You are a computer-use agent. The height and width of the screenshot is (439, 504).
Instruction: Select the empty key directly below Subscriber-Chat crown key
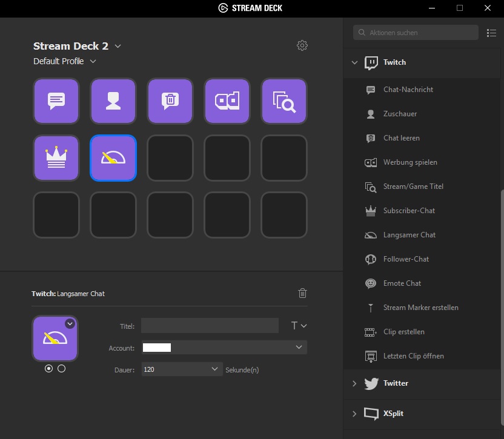click(56, 215)
